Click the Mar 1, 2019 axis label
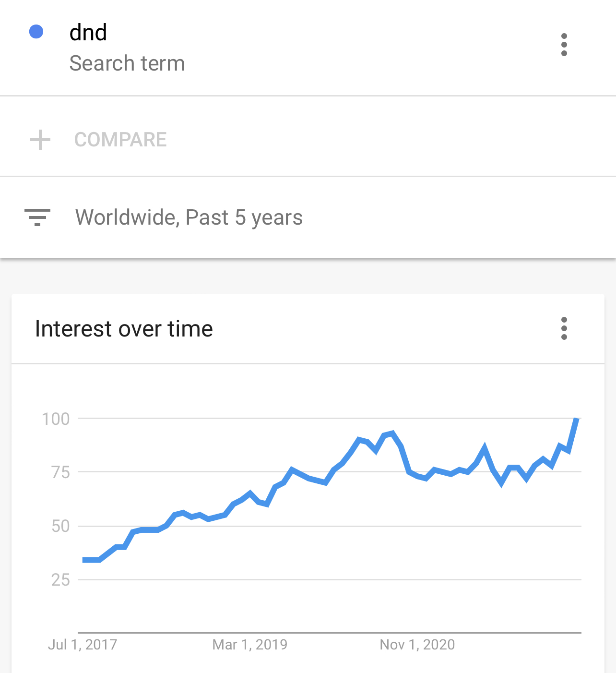 [x=250, y=644]
